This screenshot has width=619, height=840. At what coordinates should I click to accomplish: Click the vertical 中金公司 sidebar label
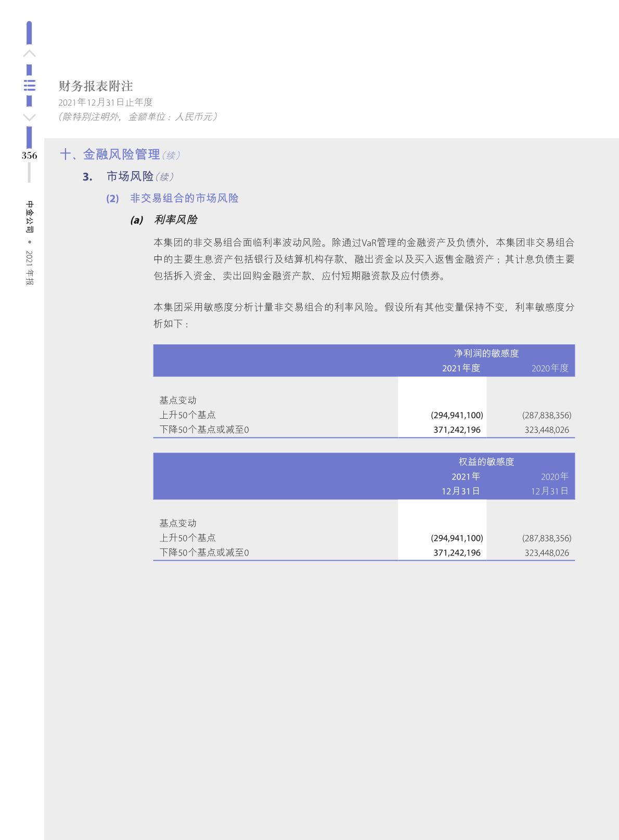pos(30,216)
